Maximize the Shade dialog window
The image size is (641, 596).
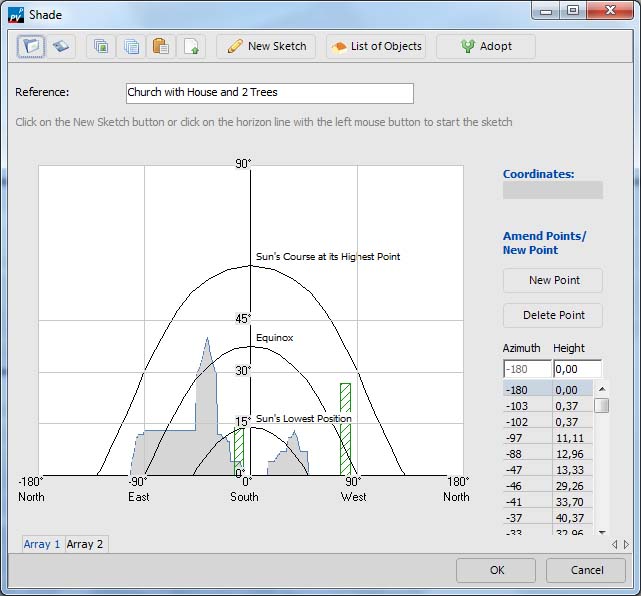click(573, 10)
